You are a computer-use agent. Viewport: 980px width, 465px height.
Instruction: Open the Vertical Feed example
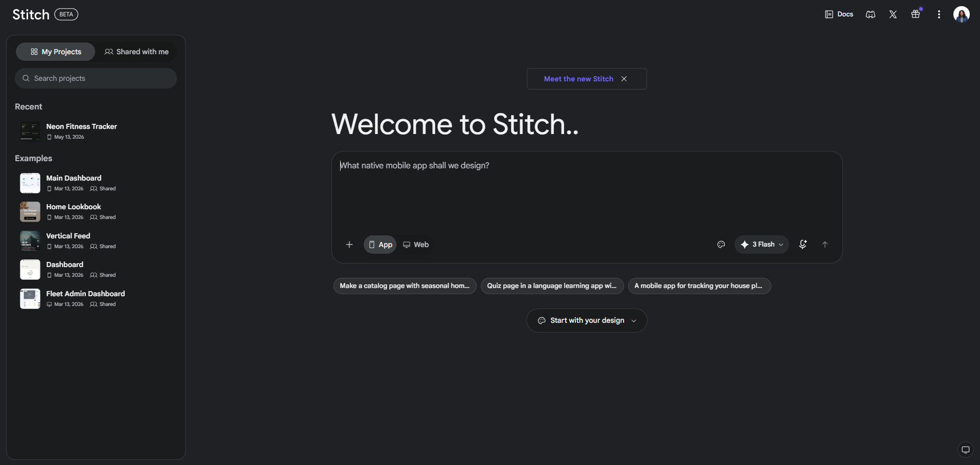pos(96,241)
